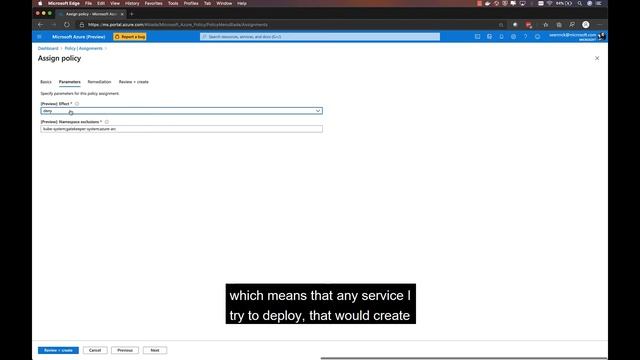Image resolution: width=640 pixels, height=360 pixels.
Task: Show info tooltip for Namespace exclusions
Action: 107,122
